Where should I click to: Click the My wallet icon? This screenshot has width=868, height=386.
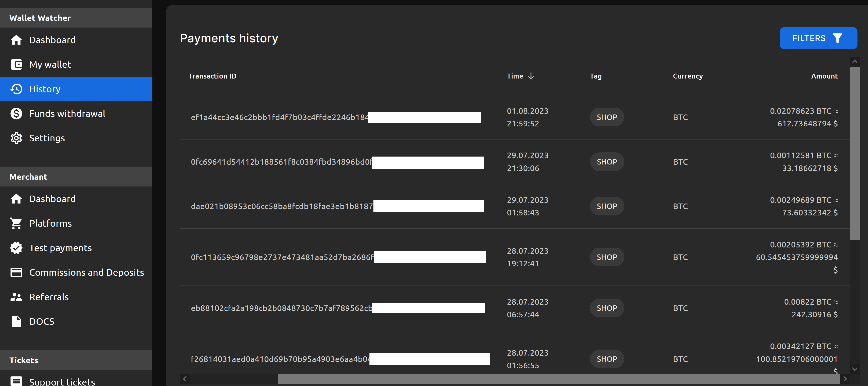pyautogui.click(x=16, y=64)
